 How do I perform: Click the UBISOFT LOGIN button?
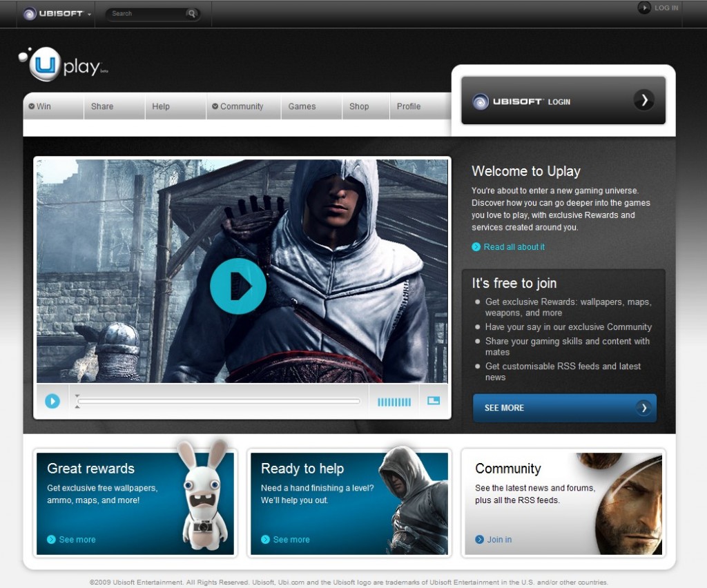point(563,100)
